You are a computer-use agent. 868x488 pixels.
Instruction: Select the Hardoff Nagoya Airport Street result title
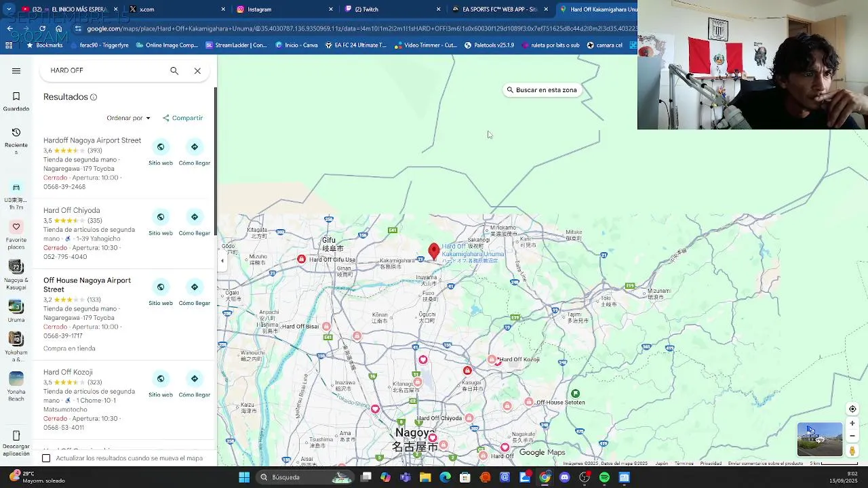click(x=92, y=140)
